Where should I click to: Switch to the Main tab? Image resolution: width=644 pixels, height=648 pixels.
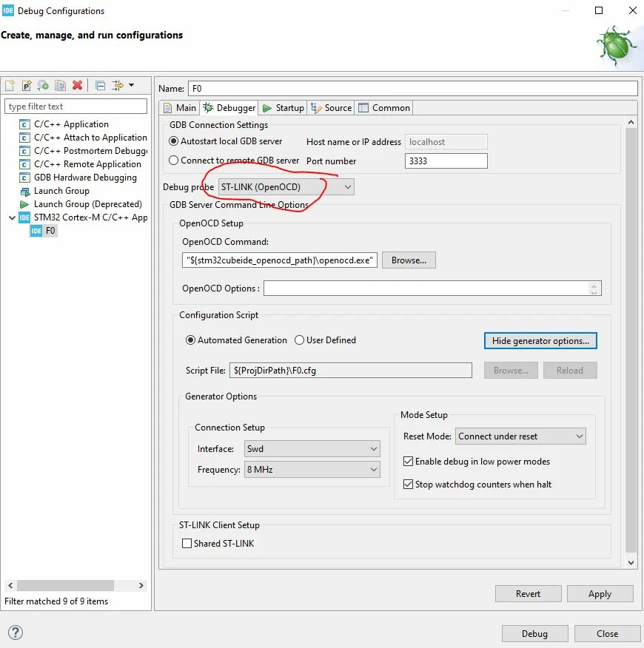coord(180,108)
